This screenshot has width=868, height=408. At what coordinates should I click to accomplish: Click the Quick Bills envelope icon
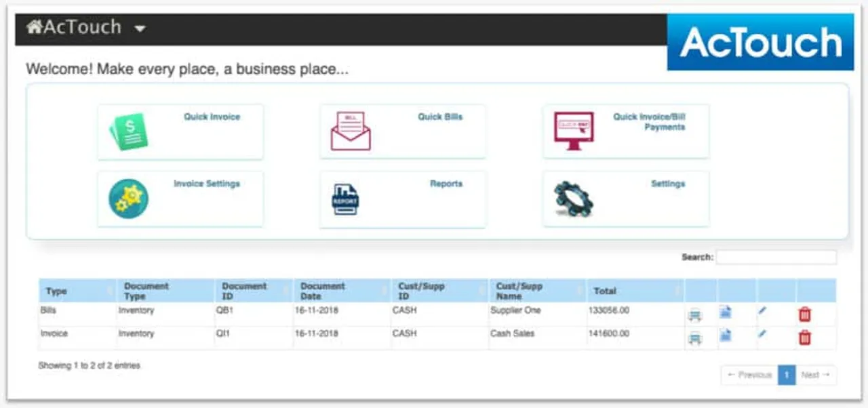351,131
